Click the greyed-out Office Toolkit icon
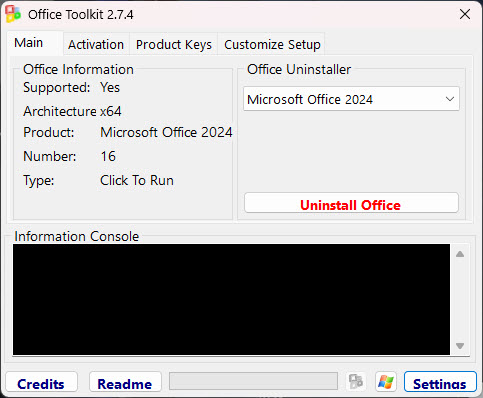 pos(356,382)
